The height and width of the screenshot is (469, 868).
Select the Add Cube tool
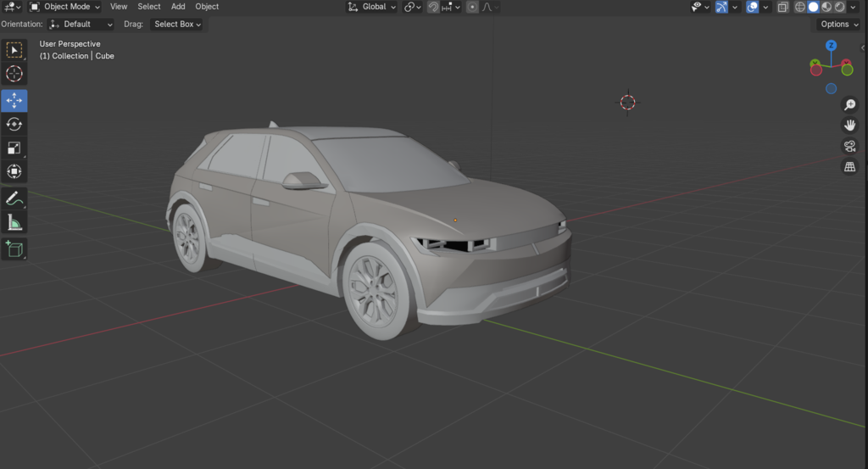(x=14, y=248)
